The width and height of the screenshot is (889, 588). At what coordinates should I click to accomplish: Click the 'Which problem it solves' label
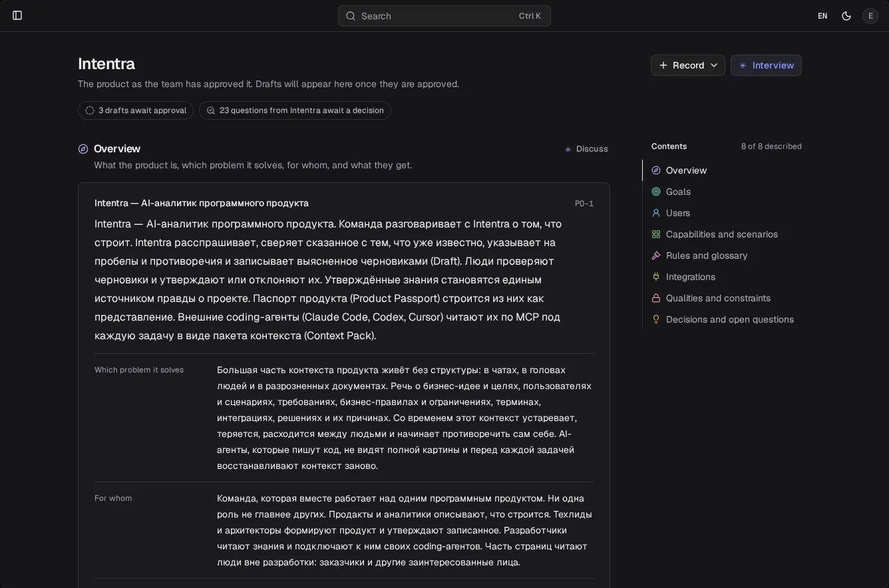click(139, 370)
